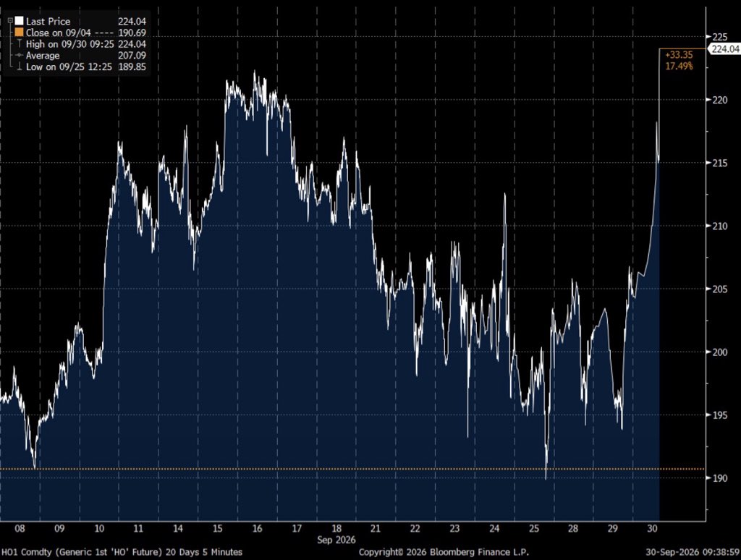Select the 'Last Price' legend label

[x=48, y=21]
